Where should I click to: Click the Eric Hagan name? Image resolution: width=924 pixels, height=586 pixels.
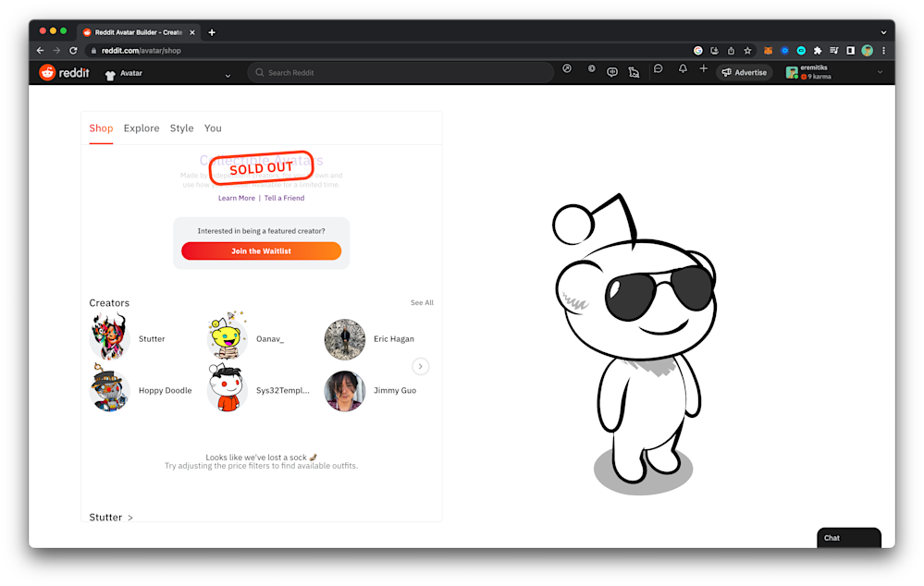click(x=394, y=338)
